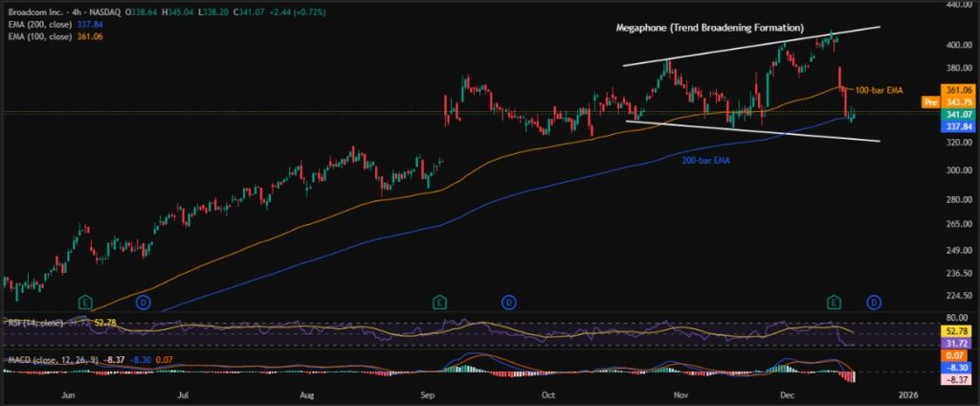
Task: Click the green 341.07 last price label
Action: (x=959, y=115)
